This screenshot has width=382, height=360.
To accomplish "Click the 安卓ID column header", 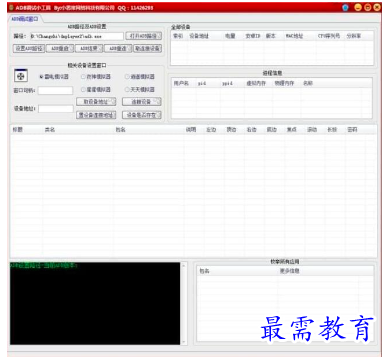I will click(x=253, y=36).
